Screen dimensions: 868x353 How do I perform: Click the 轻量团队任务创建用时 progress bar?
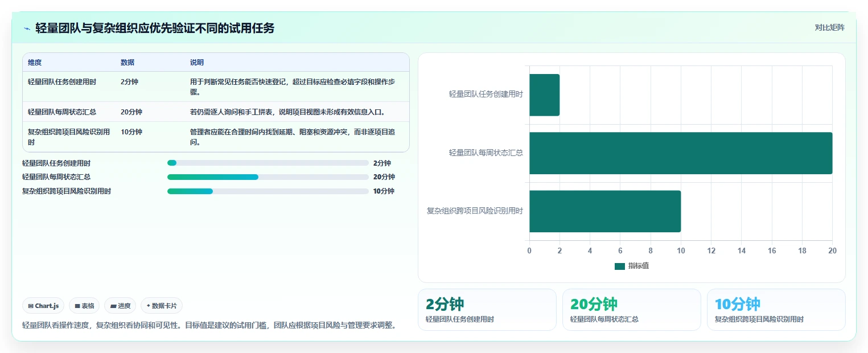268,163
